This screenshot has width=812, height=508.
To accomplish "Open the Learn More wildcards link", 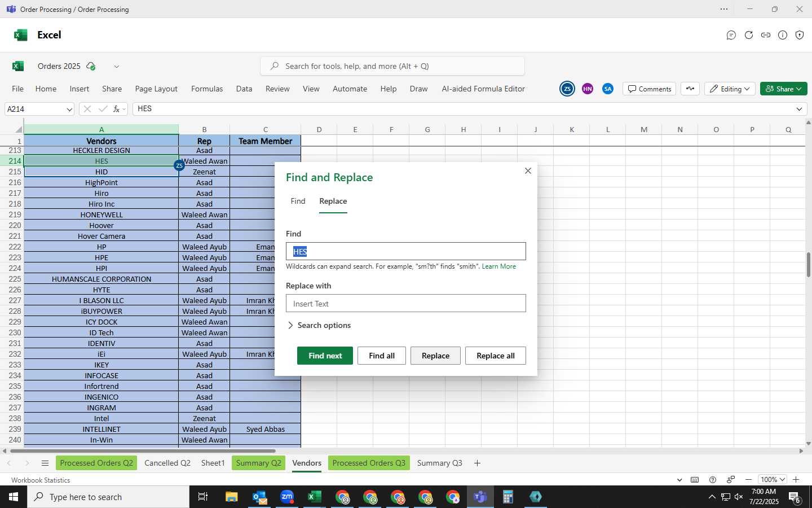I will [498, 266].
